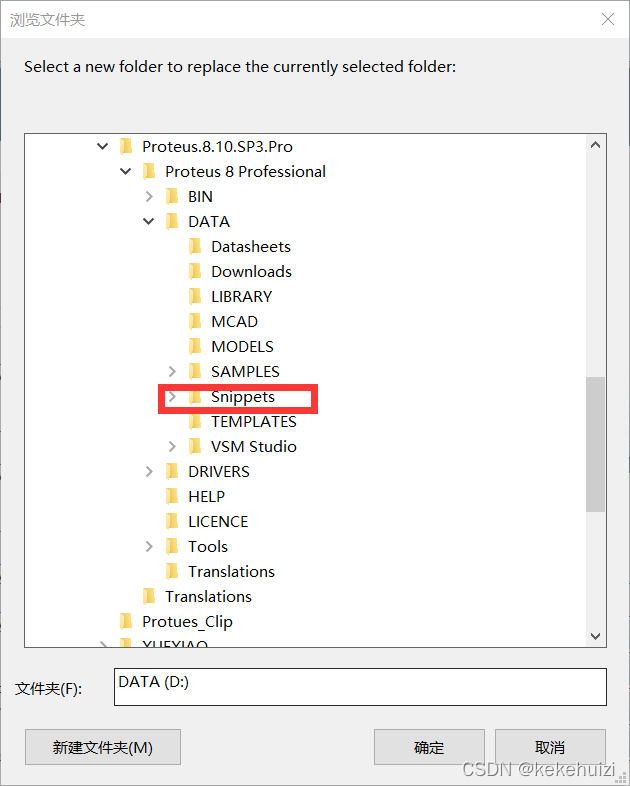Select the LICENCE folder
Viewport: 630px width, 786px height.
(219, 521)
